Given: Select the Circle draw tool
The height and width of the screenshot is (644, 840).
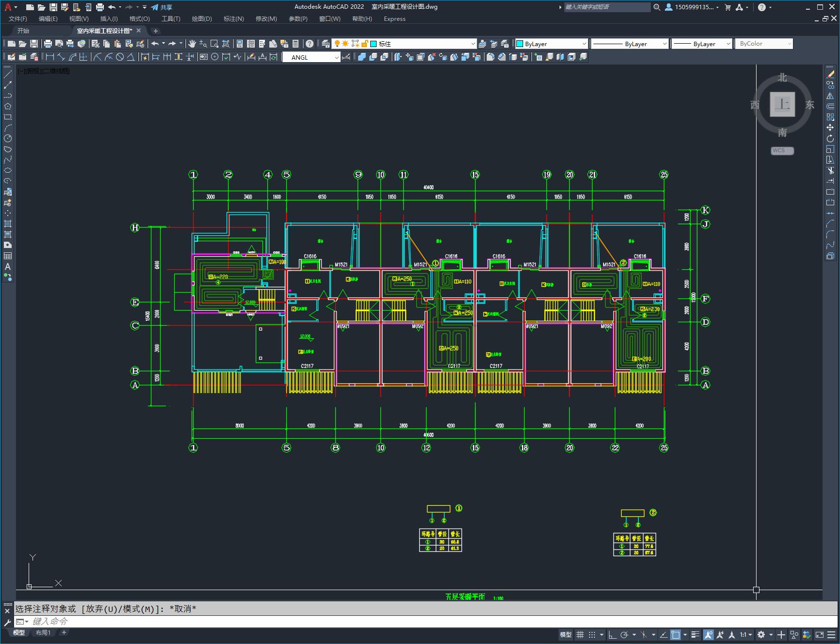Looking at the screenshot, I should (8, 138).
